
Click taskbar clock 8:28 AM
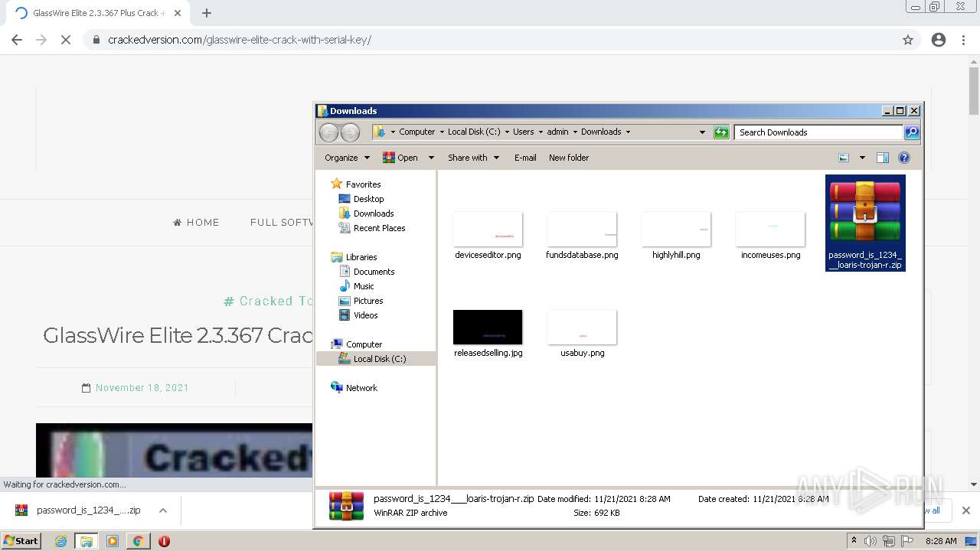[941, 541]
